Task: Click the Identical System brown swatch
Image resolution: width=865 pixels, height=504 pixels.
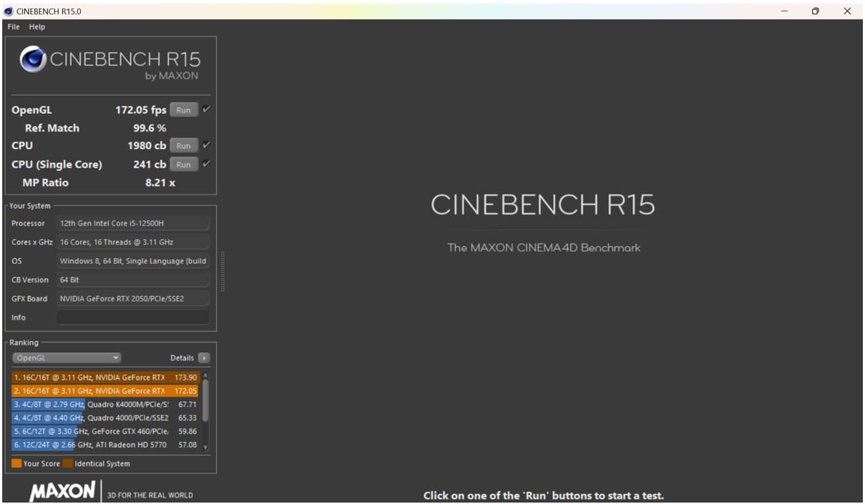Action: point(67,463)
